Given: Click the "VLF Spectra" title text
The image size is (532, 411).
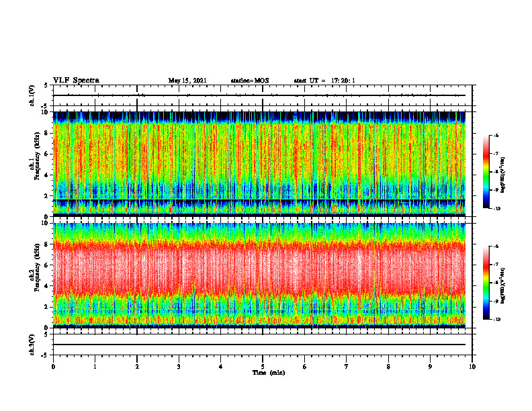Looking at the screenshot, I should [76, 81].
